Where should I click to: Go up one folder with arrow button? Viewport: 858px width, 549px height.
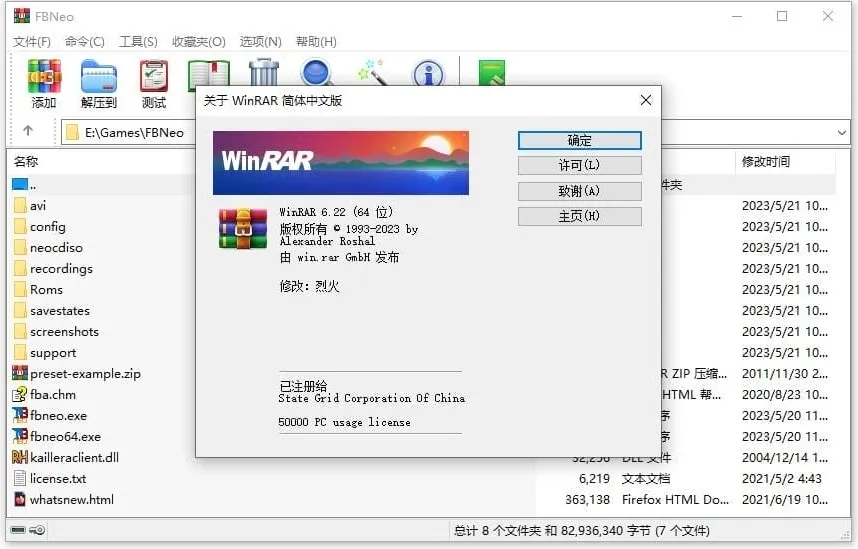click(28, 131)
